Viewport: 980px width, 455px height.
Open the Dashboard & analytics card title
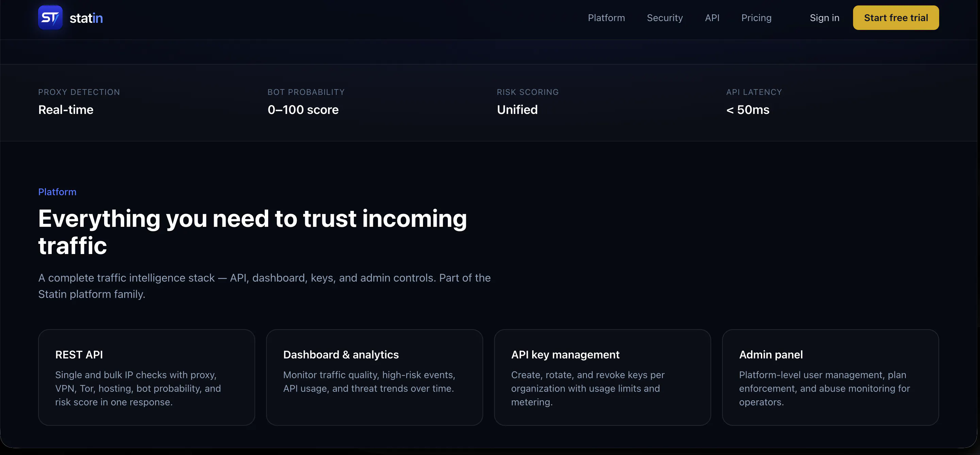pos(341,354)
